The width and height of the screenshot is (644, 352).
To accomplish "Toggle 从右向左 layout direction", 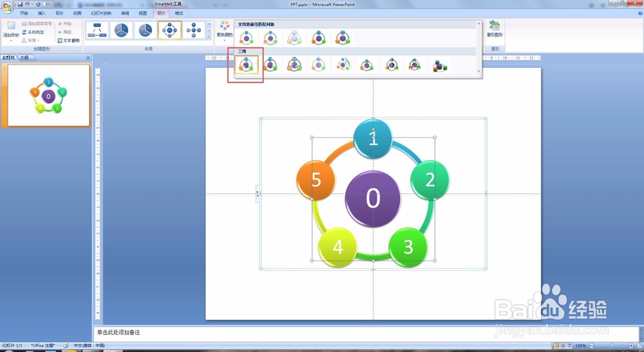I will (33, 32).
